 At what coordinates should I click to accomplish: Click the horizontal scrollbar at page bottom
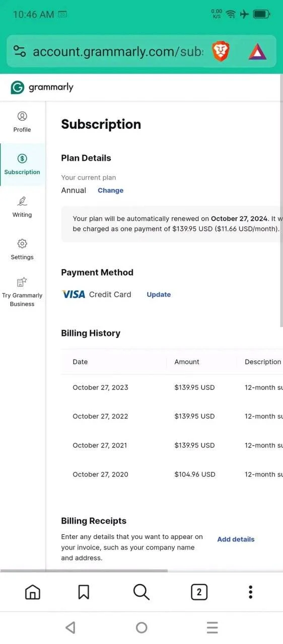coord(84,571)
